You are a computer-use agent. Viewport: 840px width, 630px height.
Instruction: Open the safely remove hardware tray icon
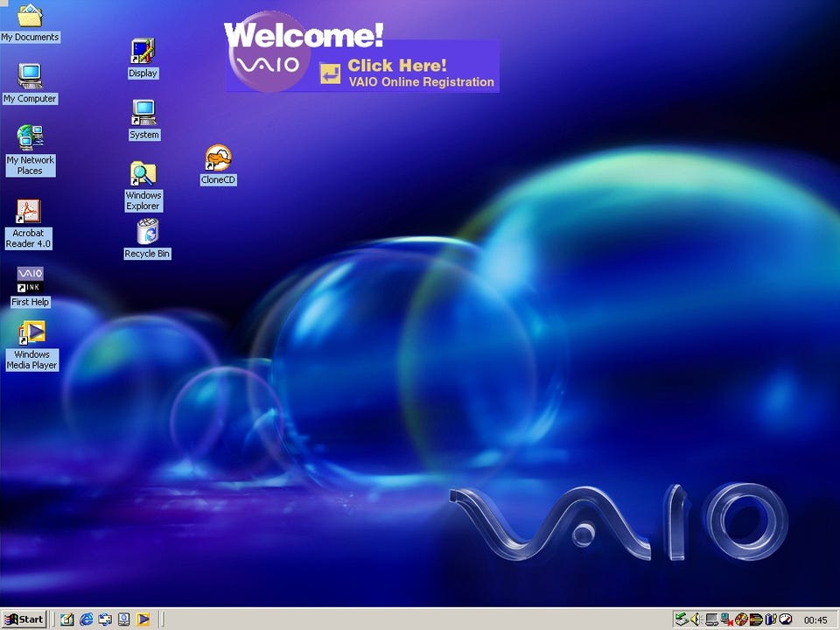682,619
